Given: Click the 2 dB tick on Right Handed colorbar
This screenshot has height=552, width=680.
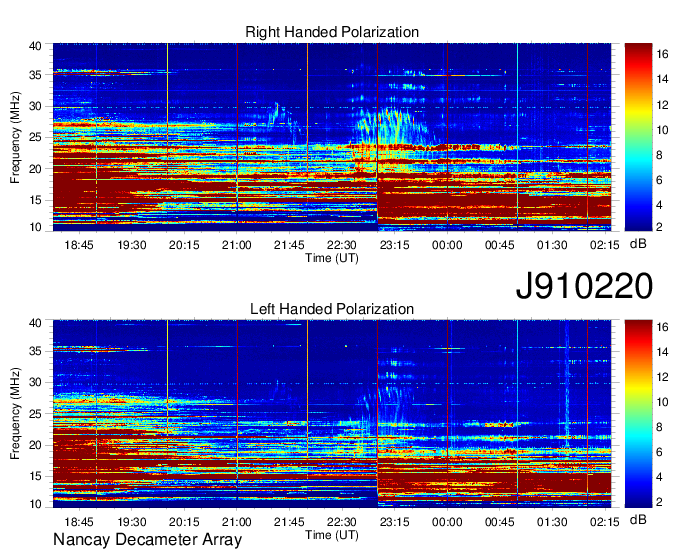Looking at the screenshot, I should pos(659,226).
